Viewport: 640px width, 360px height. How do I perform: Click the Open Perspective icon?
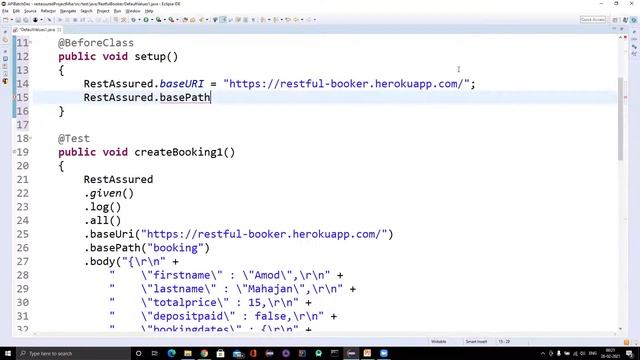[x=615, y=20]
